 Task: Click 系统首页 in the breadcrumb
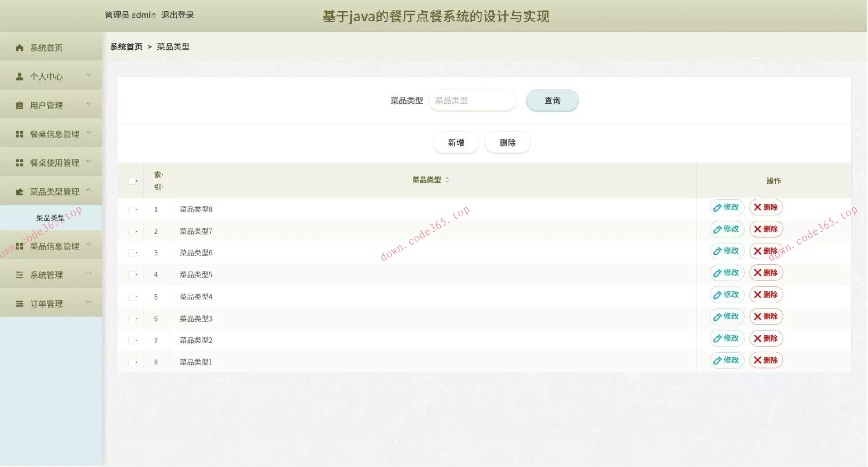click(126, 46)
